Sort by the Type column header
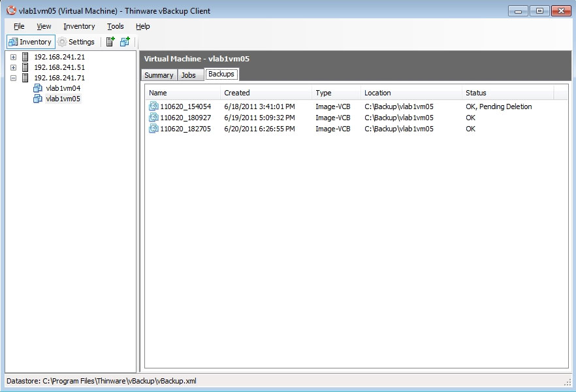This screenshot has width=576, height=392. [336, 93]
